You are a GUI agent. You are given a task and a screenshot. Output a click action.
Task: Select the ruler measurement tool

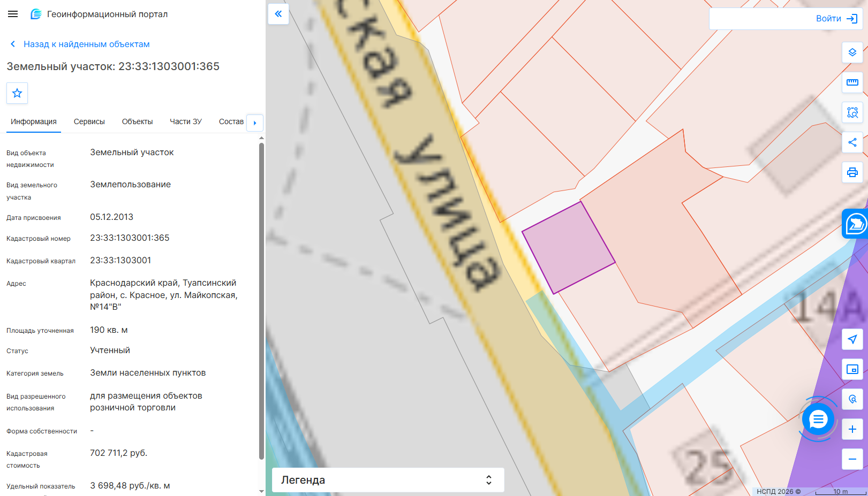point(852,82)
